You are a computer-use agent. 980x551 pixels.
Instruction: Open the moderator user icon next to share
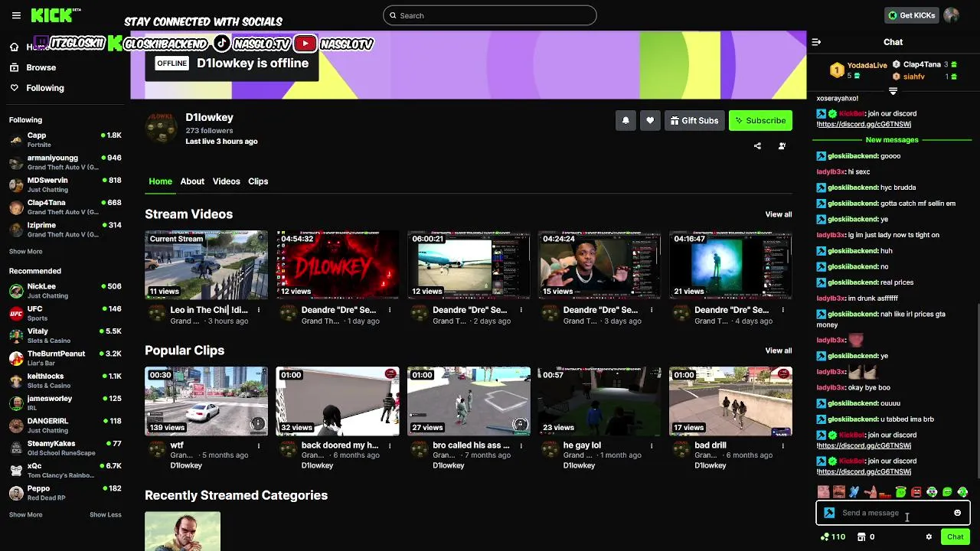(x=782, y=145)
